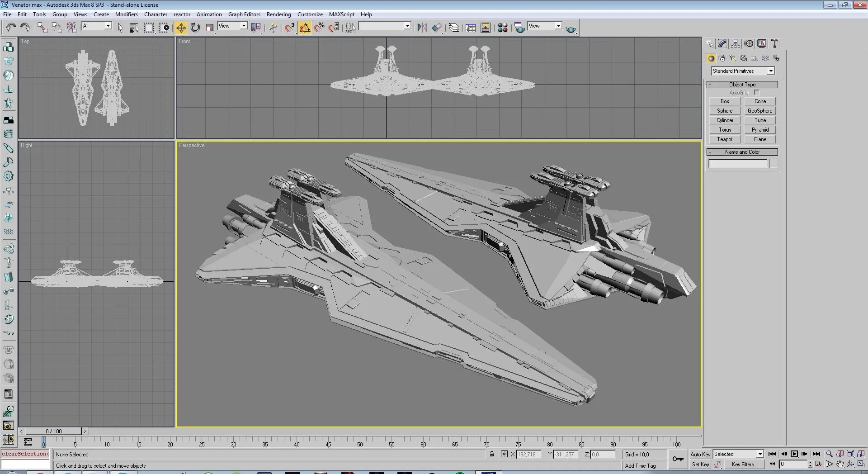This screenshot has width=868, height=474.
Task: Click the Quick Render teapot icon
Action: click(x=571, y=28)
